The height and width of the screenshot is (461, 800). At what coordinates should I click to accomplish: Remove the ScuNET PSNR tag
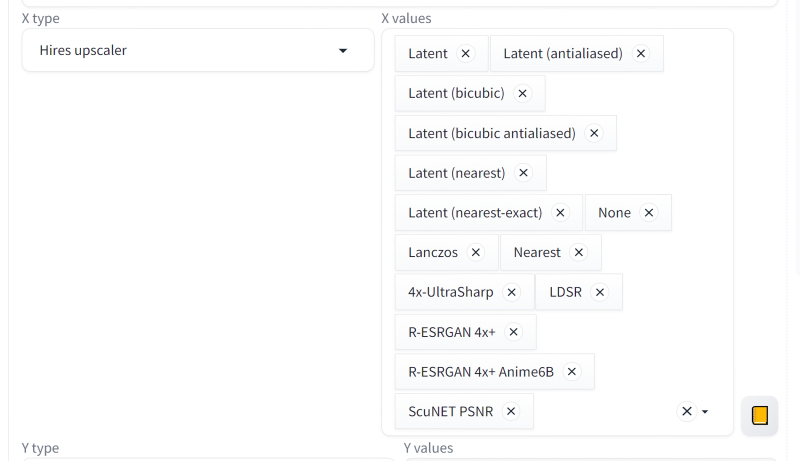point(511,411)
